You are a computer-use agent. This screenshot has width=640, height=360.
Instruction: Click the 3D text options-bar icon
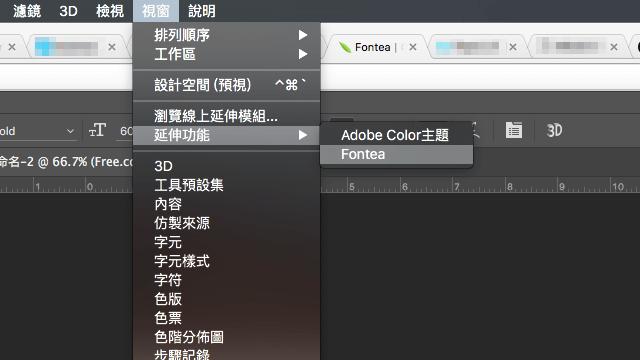pyautogui.click(x=554, y=131)
